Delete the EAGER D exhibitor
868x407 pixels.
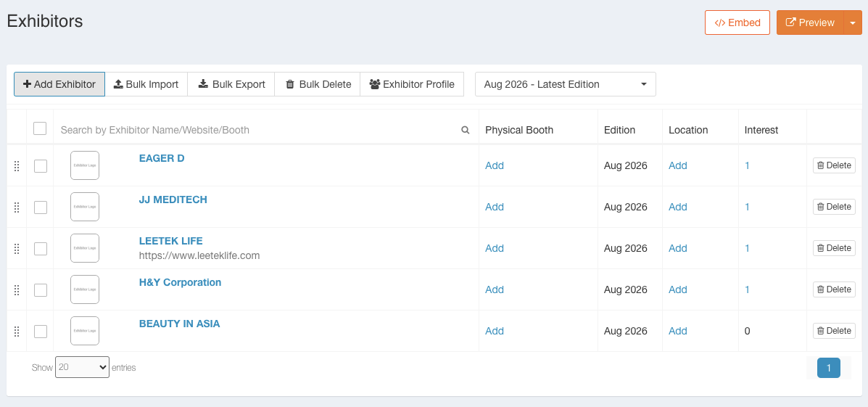834,165
